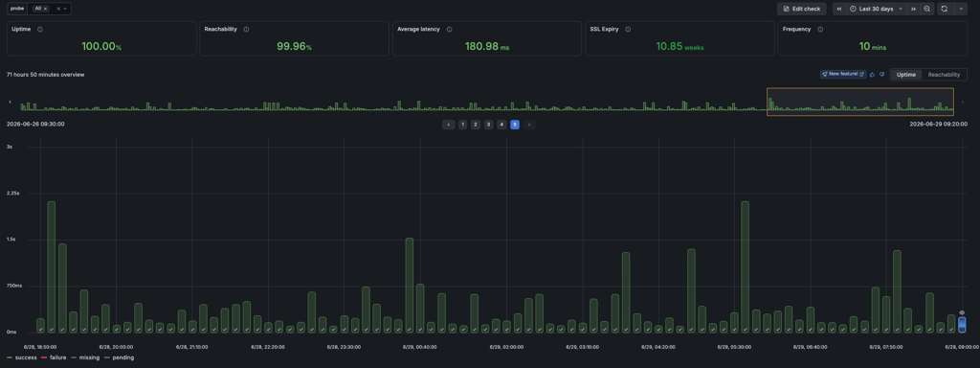Click eye icon above the pending bar
Image resolution: width=980 pixels, height=368 pixels.
(962, 312)
